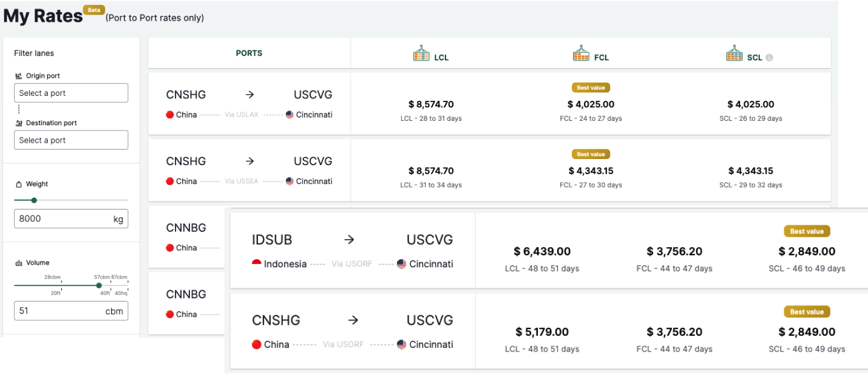
Task: Click the Destination port icon in Filter lanes
Action: point(19,123)
